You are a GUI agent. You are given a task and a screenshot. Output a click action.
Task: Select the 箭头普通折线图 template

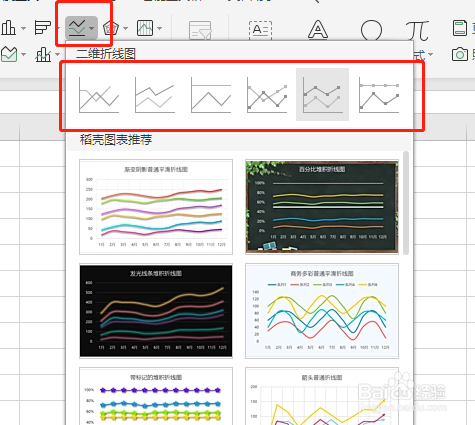point(322,396)
